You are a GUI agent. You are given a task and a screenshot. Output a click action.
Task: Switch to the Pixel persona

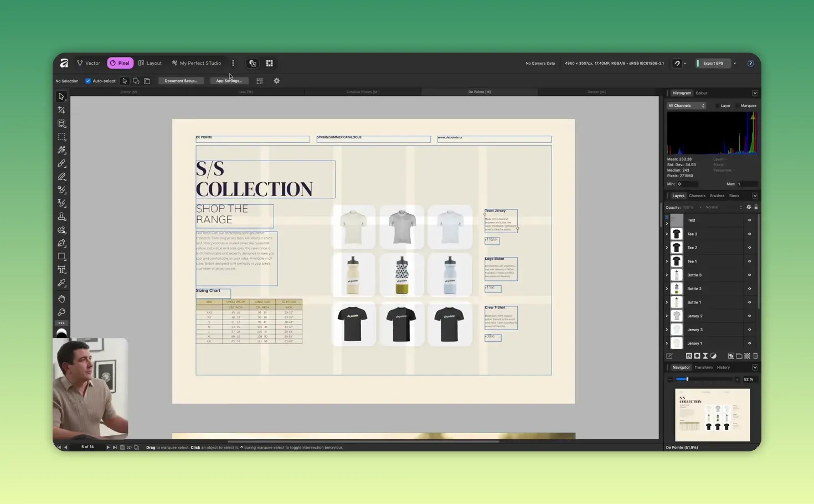120,63
